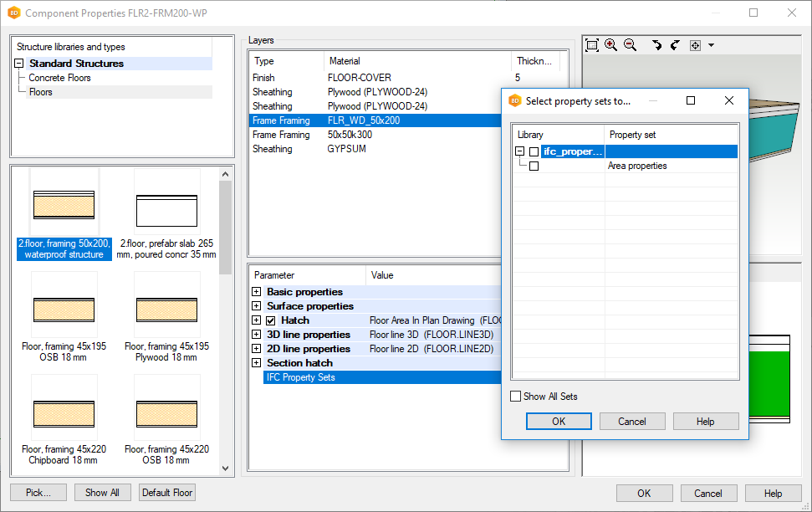Screen dimensions: 812x512
Task: Click the view direction target icon
Action: 695,45
